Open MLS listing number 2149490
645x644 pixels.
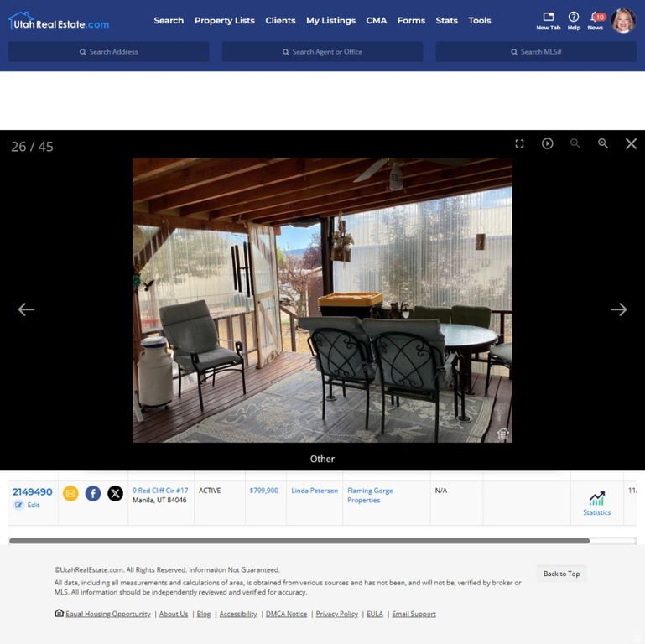pyautogui.click(x=32, y=492)
